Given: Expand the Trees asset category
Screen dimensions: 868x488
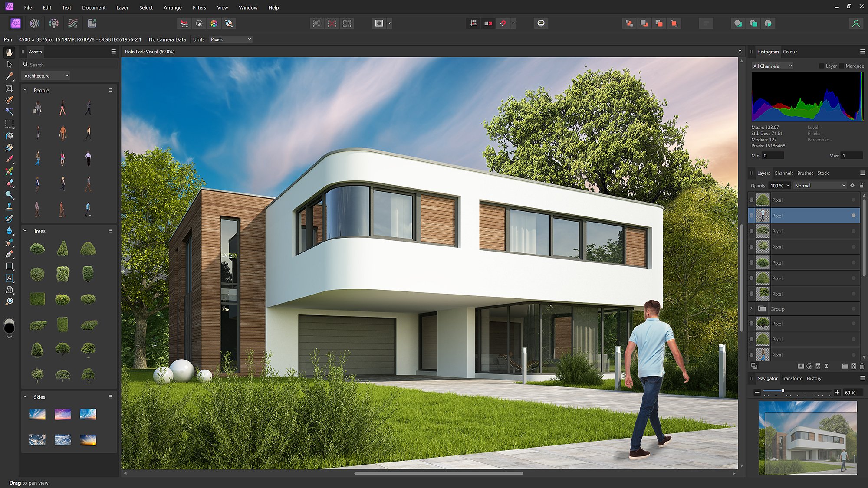Looking at the screenshot, I should (x=24, y=231).
